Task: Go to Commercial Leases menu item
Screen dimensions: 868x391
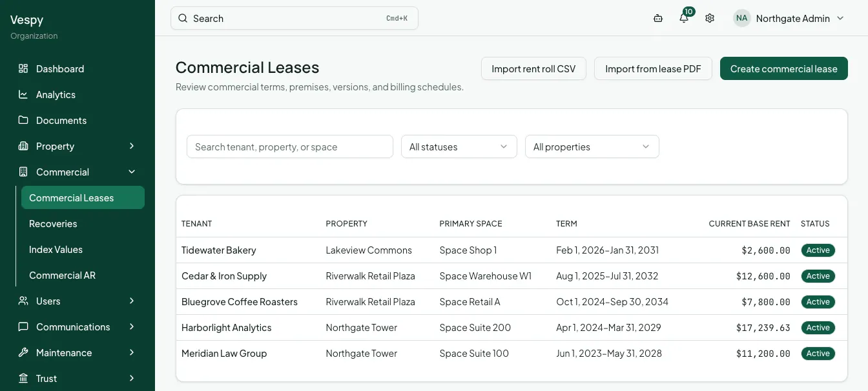Action: [83, 197]
